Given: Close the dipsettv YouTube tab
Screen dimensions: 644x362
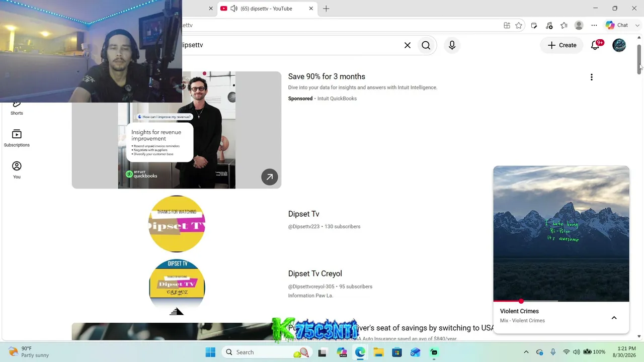Looking at the screenshot, I should 311,9.
